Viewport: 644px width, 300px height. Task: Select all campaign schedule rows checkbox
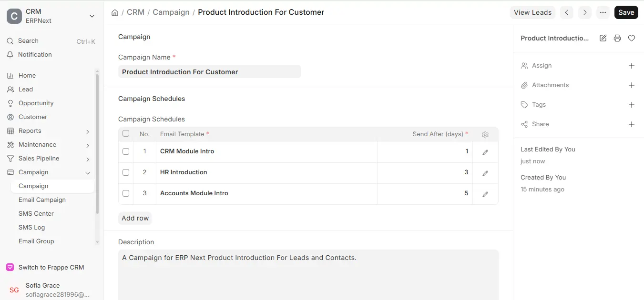coord(126,133)
